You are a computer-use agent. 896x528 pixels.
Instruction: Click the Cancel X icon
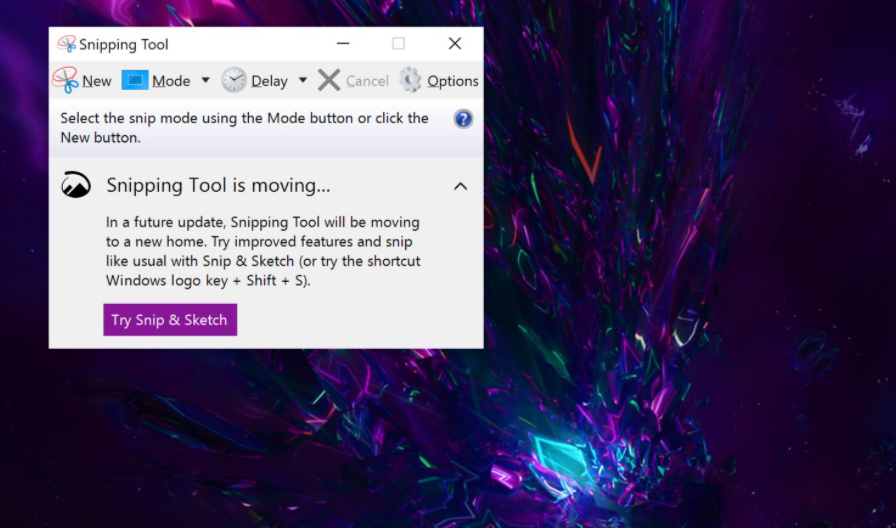[329, 81]
